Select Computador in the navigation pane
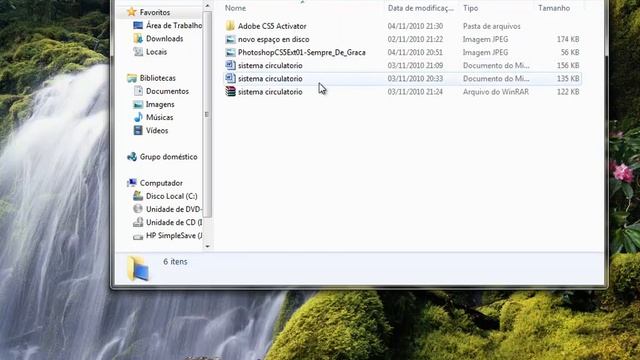The width and height of the screenshot is (640, 360). 161,183
